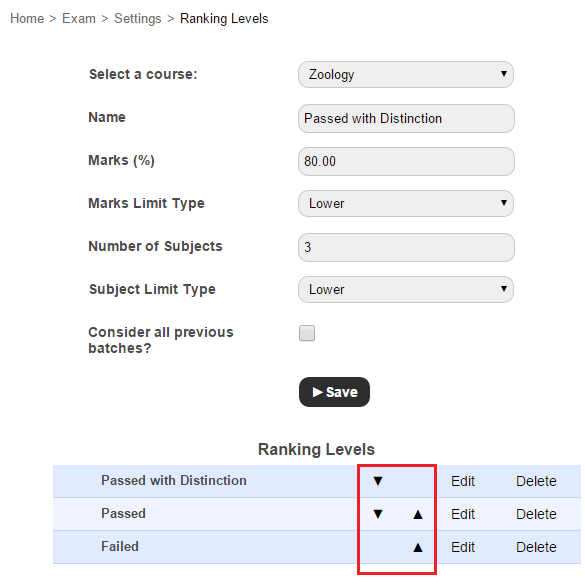Edit the Passed ranking level
Image resolution: width=585 pixels, height=586 pixels.
tap(463, 514)
